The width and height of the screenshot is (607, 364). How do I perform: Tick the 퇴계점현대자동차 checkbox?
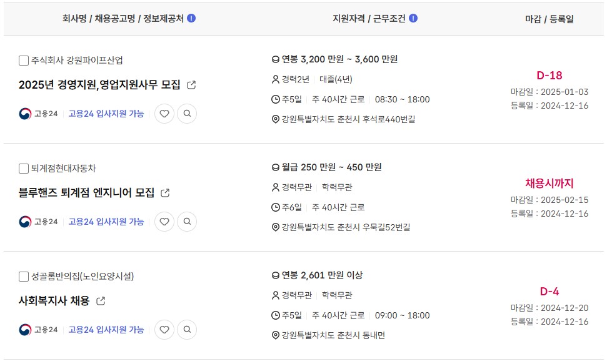[24, 169]
